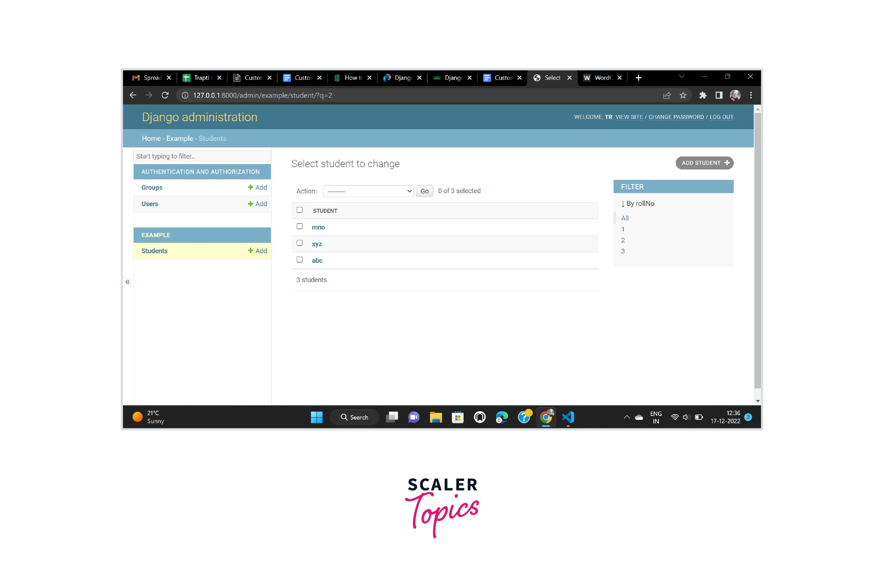884x588 pixels.
Task: Click the Go button next to Action
Action: click(x=424, y=191)
